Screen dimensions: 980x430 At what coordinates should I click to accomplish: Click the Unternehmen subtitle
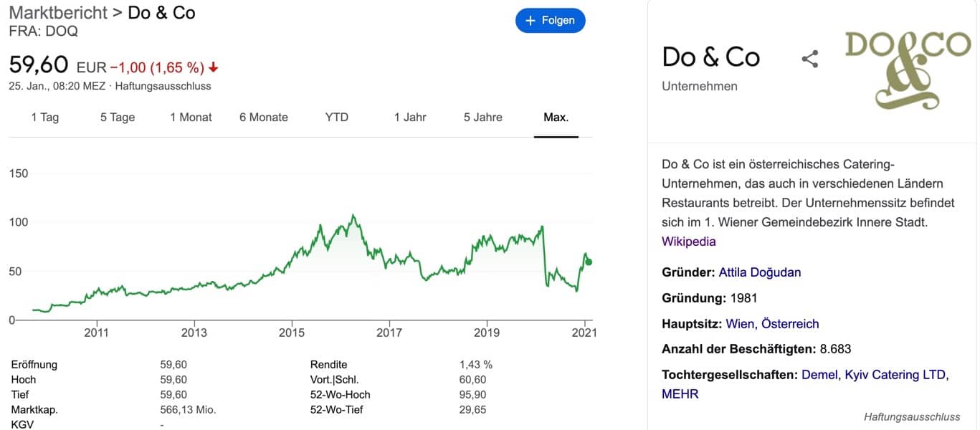point(700,87)
